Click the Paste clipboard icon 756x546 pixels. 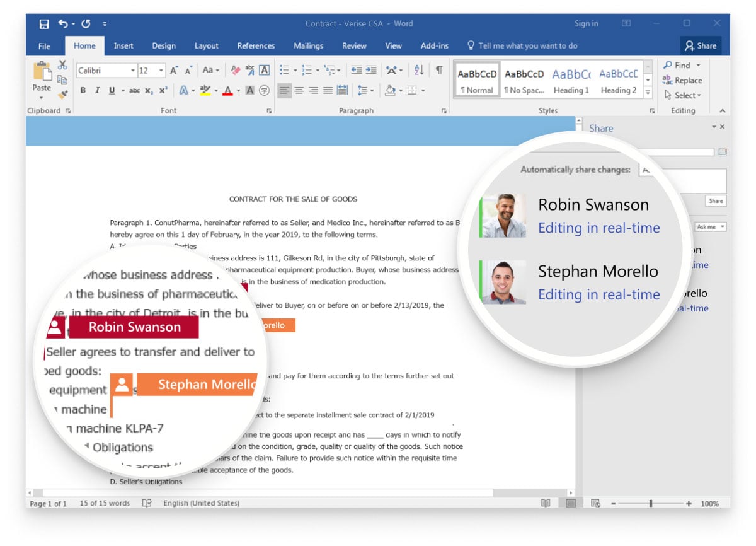coord(42,73)
